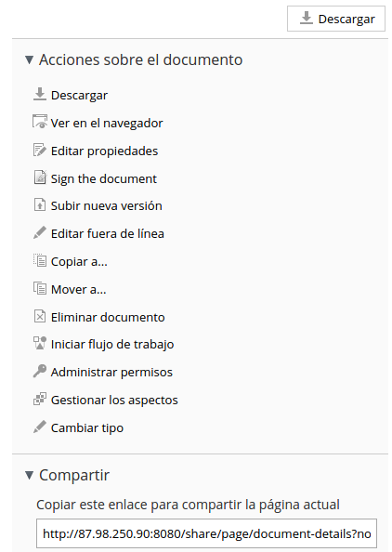Screen dimensions: 392x552
Task: Click the Administrar permisos key icon
Action: pos(40,371)
